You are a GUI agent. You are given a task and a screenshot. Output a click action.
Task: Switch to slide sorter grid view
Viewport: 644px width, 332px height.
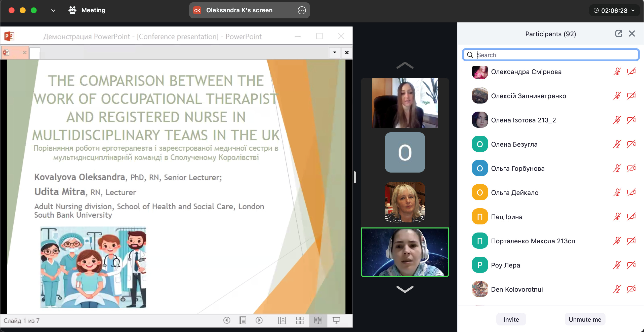(300, 320)
